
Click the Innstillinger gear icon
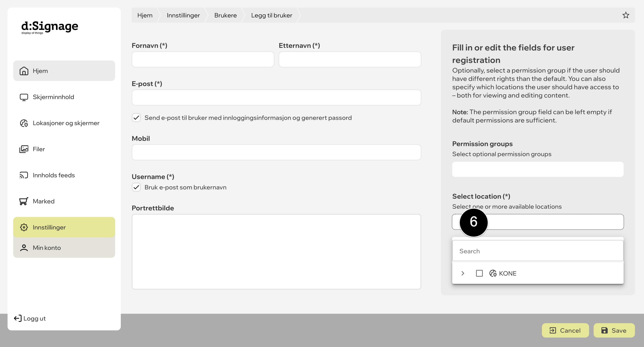(x=24, y=227)
